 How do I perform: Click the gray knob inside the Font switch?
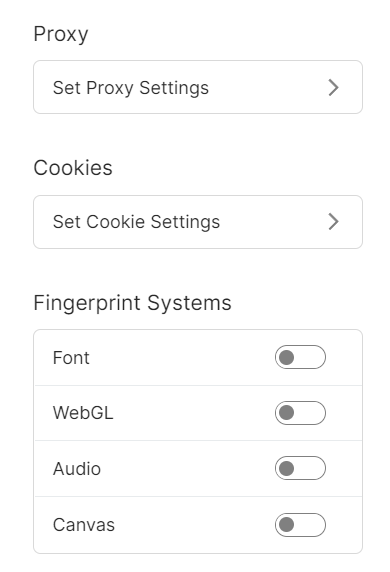[x=286, y=358]
